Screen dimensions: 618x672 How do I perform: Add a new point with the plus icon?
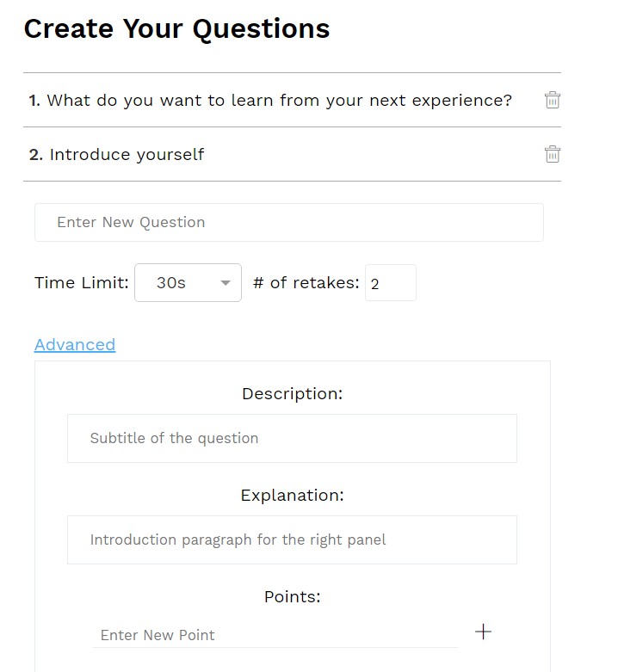click(x=483, y=632)
